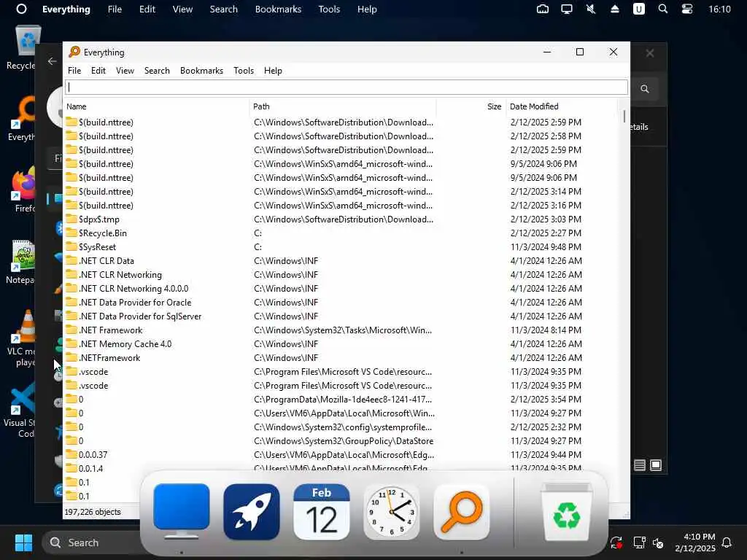Open the U app icon in top bar
The height and width of the screenshot is (560, 747).
(638, 9)
